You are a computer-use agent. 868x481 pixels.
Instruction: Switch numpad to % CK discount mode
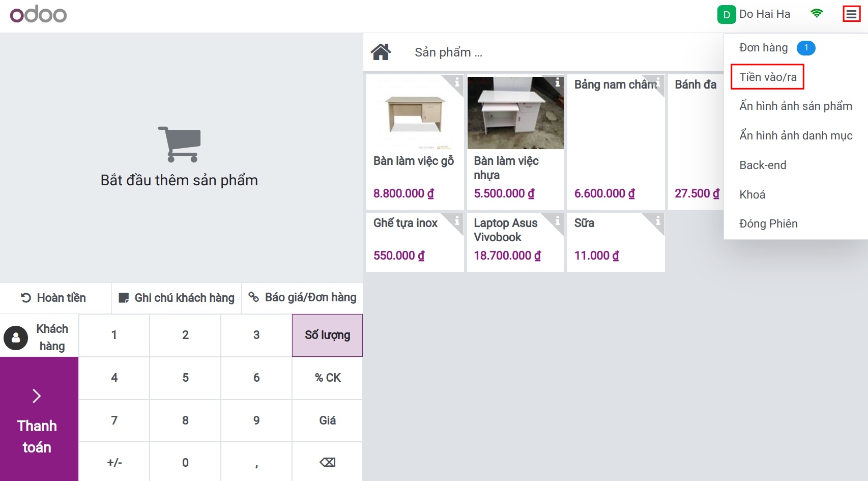(327, 378)
